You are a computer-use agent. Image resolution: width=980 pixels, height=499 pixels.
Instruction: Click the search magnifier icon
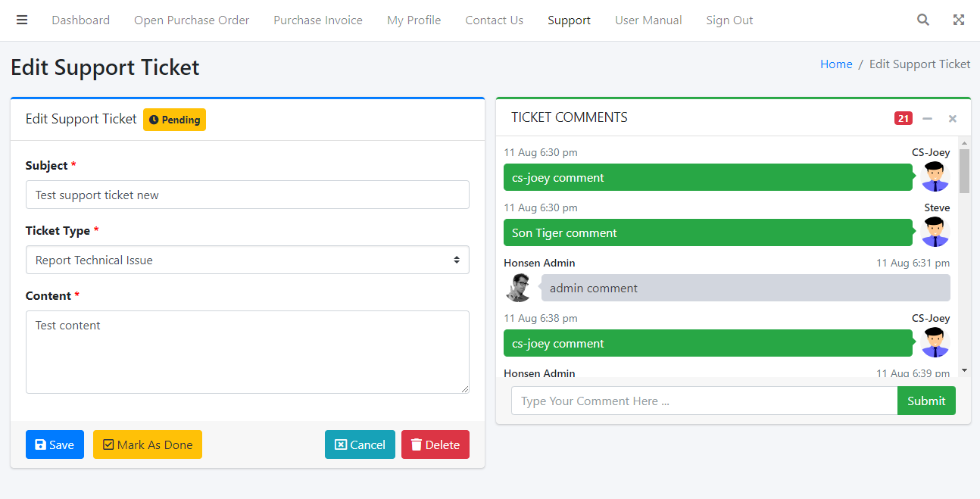tap(922, 20)
